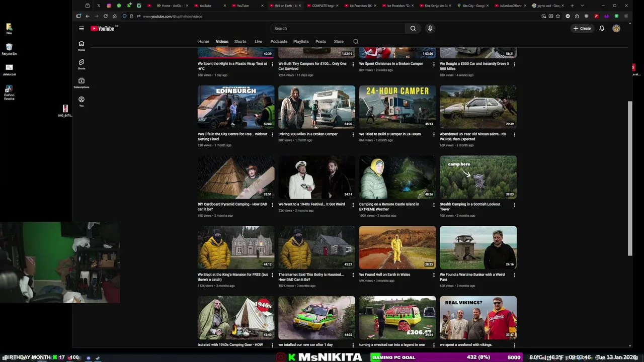Open options for 1940s Festival video
This screenshot has width=644, height=362.
click(x=353, y=205)
